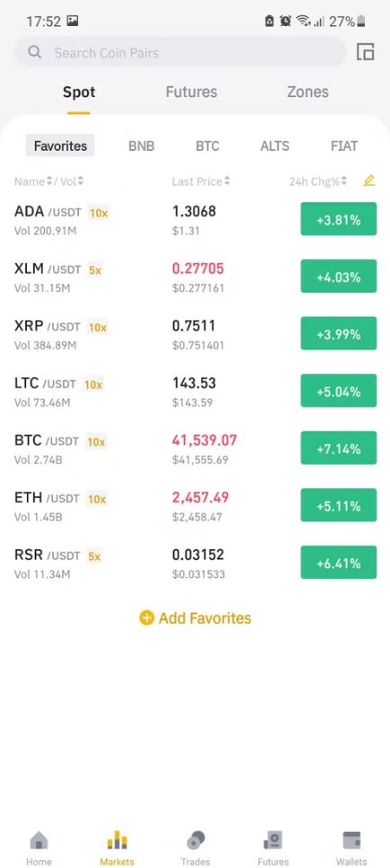Viewport: 390px width, 868px height.
Task: Open the Futures icon in bottom navigation
Action: pyautogui.click(x=273, y=840)
